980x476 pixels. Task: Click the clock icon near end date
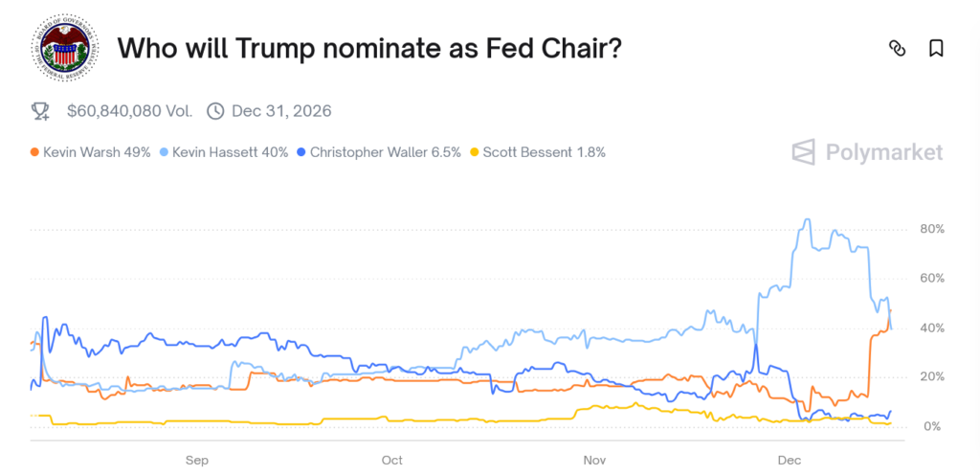[215, 111]
